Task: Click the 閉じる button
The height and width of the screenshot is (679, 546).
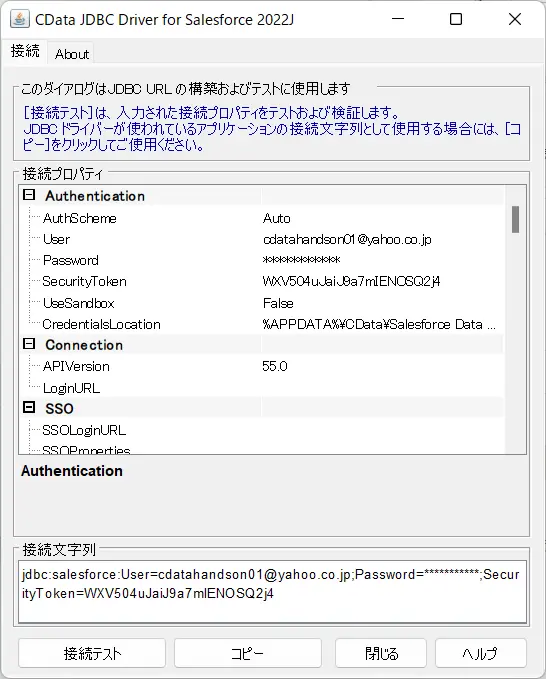Action: [381, 653]
